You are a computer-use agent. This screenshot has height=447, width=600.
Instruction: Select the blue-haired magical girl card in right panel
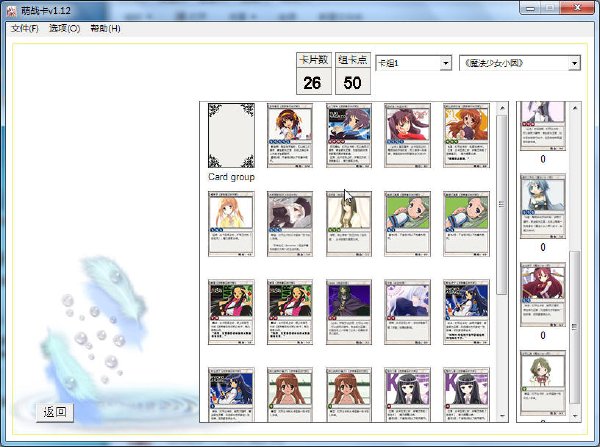coord(543,206)
